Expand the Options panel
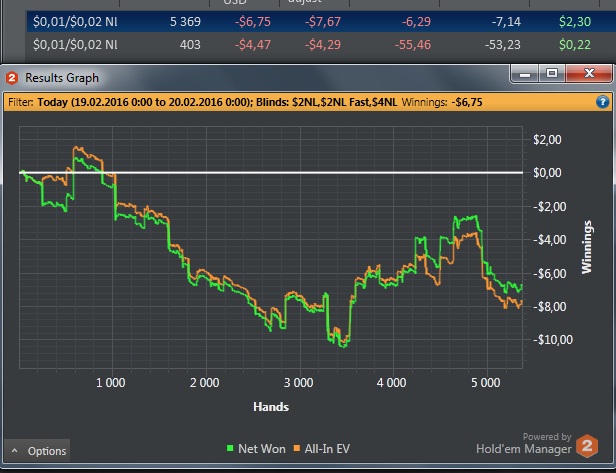Image resolution: width=616 pixels, height=473 pixels. pyautogui.click(x=37, y=451)
